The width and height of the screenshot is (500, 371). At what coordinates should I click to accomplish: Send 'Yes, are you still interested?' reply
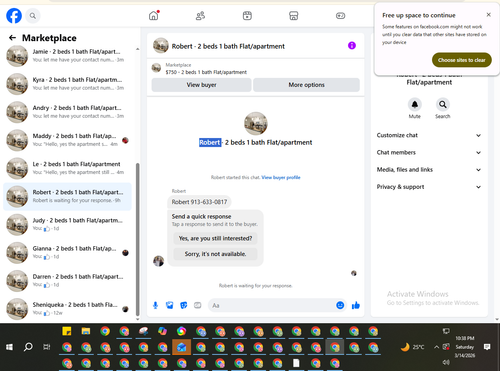pyautogui.click(x=215, y=238)
